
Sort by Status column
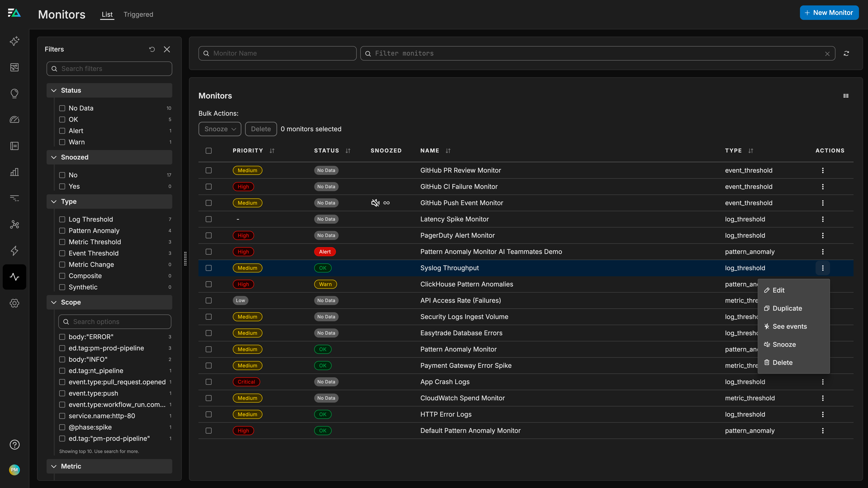click(x=348, y=151)
